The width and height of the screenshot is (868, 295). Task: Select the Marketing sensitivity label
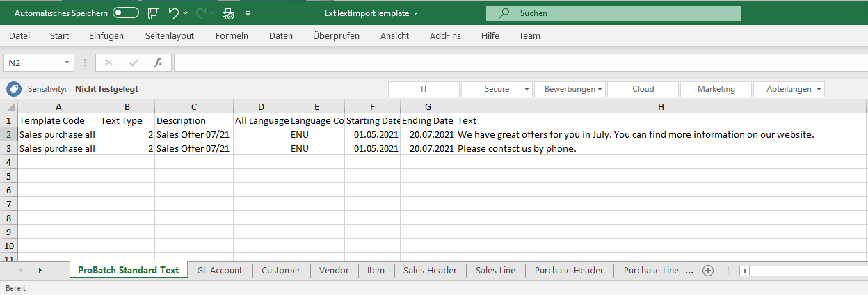pos(716,89)
